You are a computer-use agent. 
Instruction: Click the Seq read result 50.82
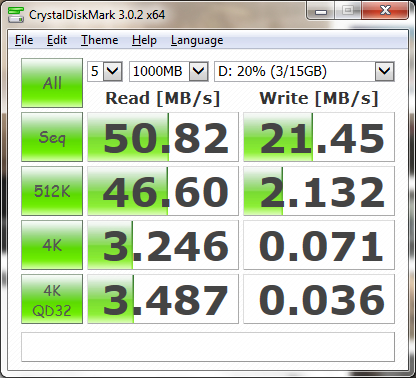163,137
